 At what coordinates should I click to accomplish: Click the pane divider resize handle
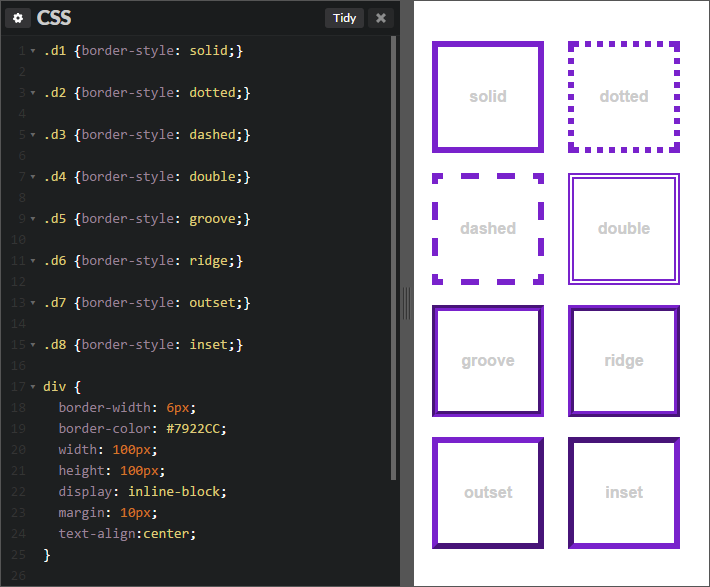pos(407,303)
